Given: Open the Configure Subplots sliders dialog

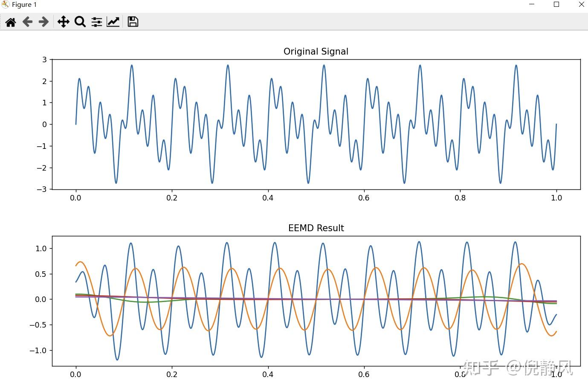Looking at the screenshot, I should 96,22.
